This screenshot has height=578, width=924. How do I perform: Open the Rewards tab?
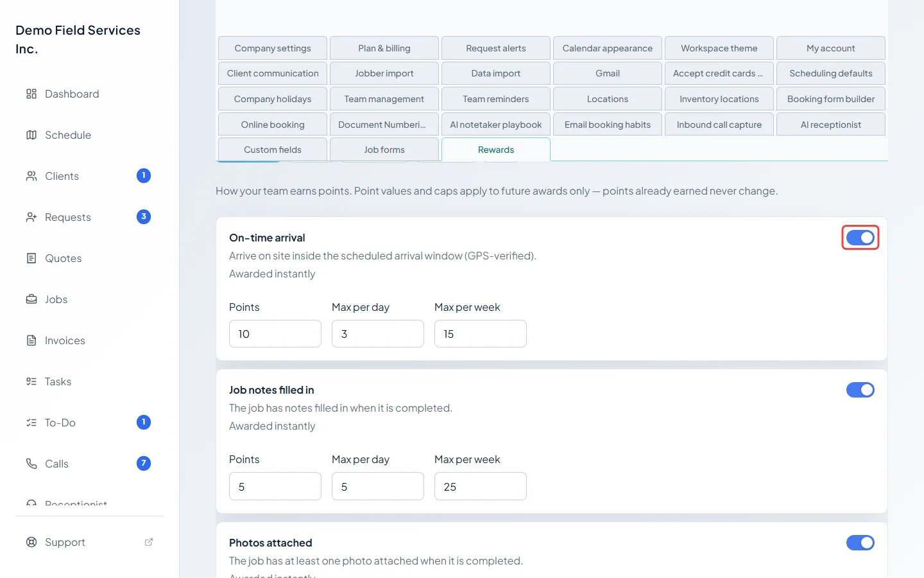click(x=496, y=150)
